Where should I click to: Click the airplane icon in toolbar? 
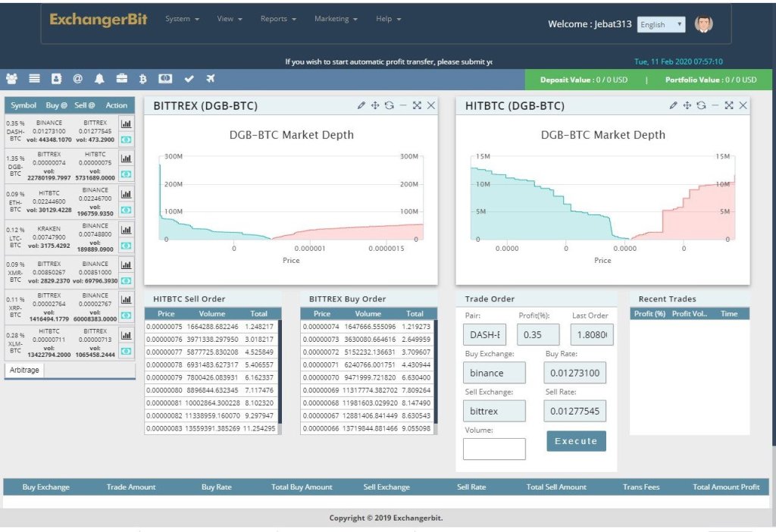pyautogui.click(x=211, y=79)
